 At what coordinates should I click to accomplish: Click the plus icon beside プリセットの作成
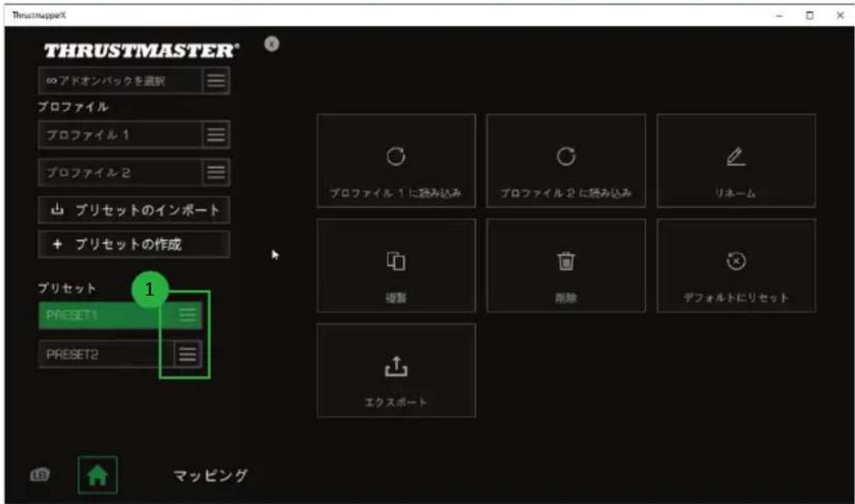[x=57, y=244]
